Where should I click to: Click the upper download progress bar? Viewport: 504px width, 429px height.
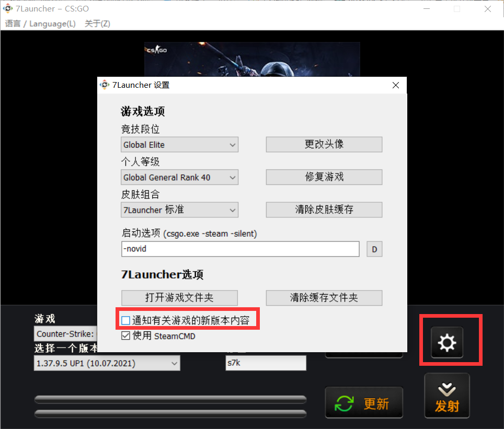tap(170, 399)
